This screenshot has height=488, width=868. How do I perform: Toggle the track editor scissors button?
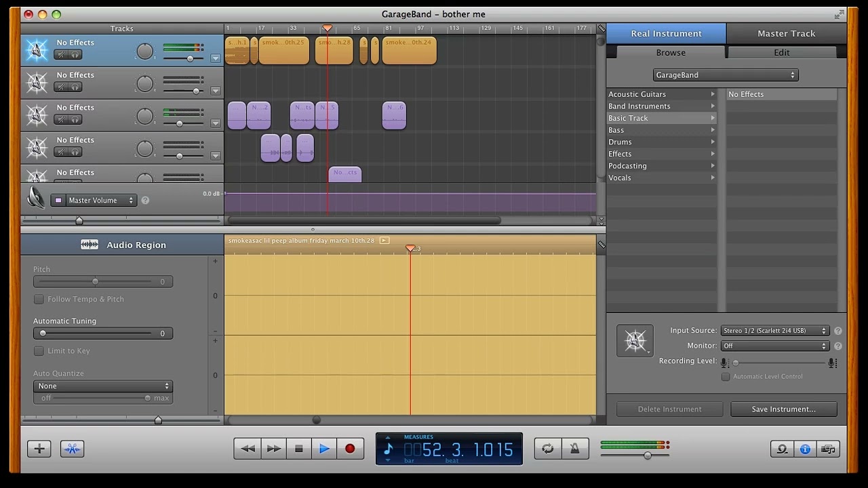tap(72, 449)
